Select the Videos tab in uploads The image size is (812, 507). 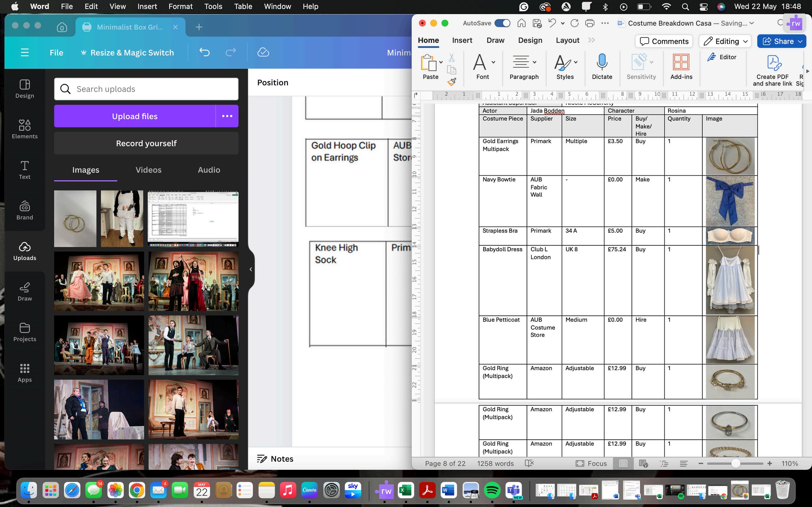point(148,170)
